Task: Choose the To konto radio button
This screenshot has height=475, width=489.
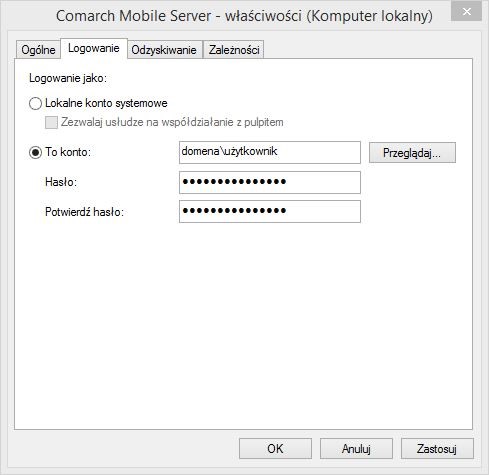Action: (x=35, y=153)
